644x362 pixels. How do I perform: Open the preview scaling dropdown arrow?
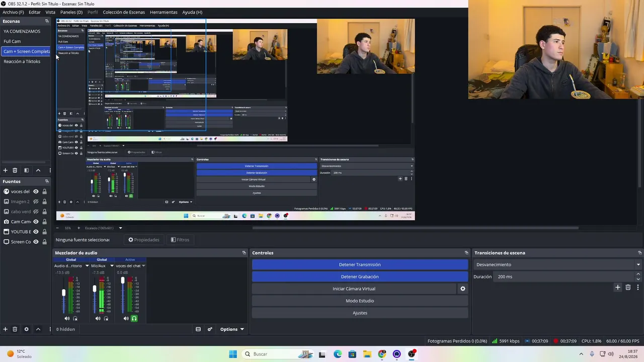[x=120, y=228]
